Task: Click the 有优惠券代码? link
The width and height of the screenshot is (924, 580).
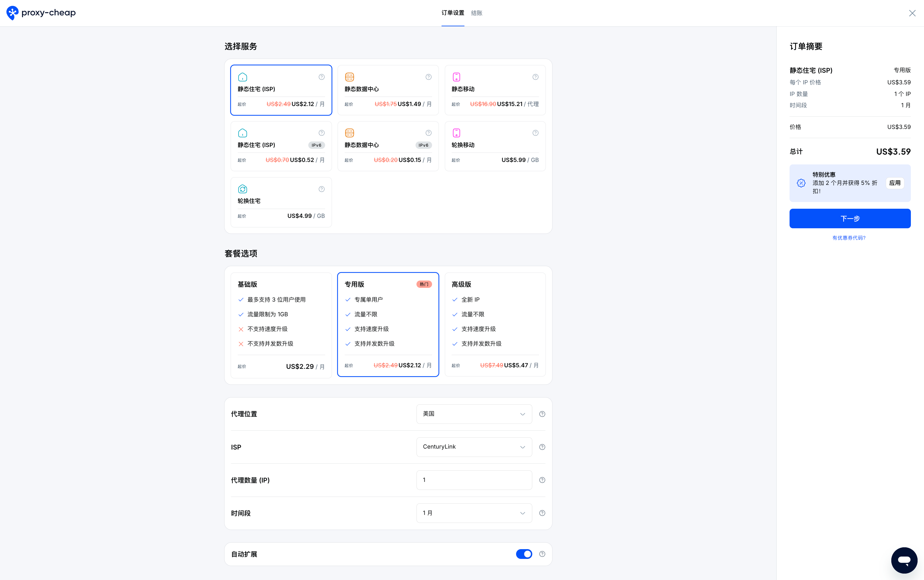Action: tap(849, 238)
